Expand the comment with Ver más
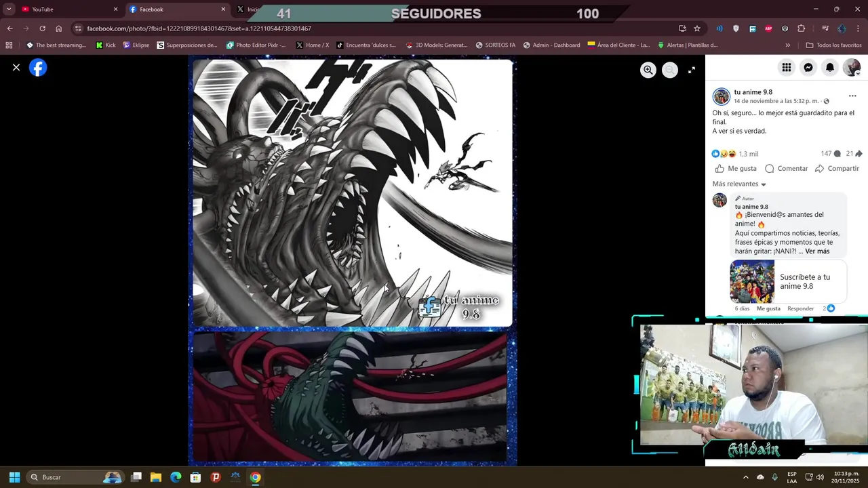The image size is (868, 488). tap(817, 251)
